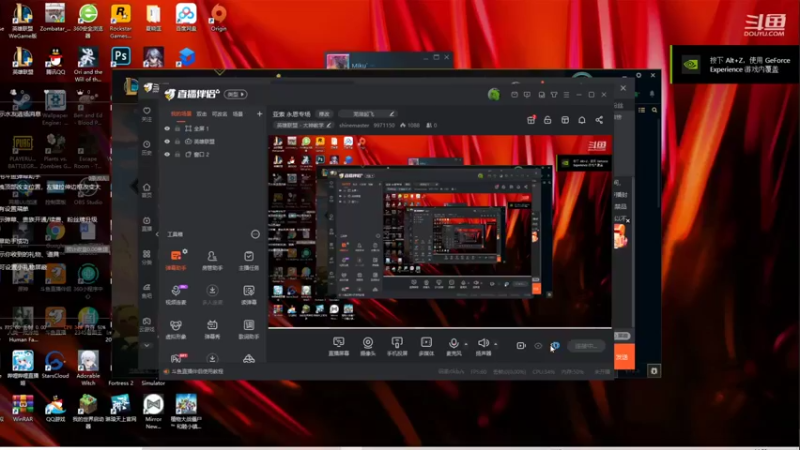This screenshot has width=800, height=450.
Task: Open the 主播任务 tool
Action: (x=248, y=259)
